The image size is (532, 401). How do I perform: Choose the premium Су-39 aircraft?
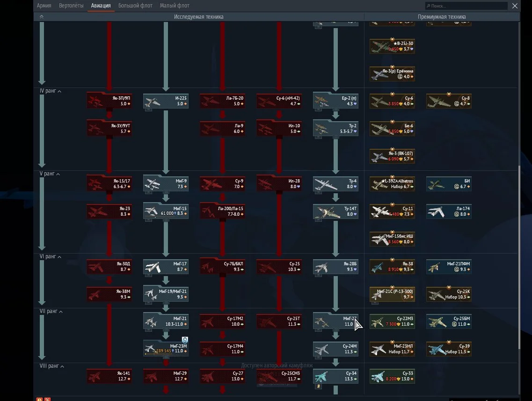pyautogui.click(x=449, y=349)
